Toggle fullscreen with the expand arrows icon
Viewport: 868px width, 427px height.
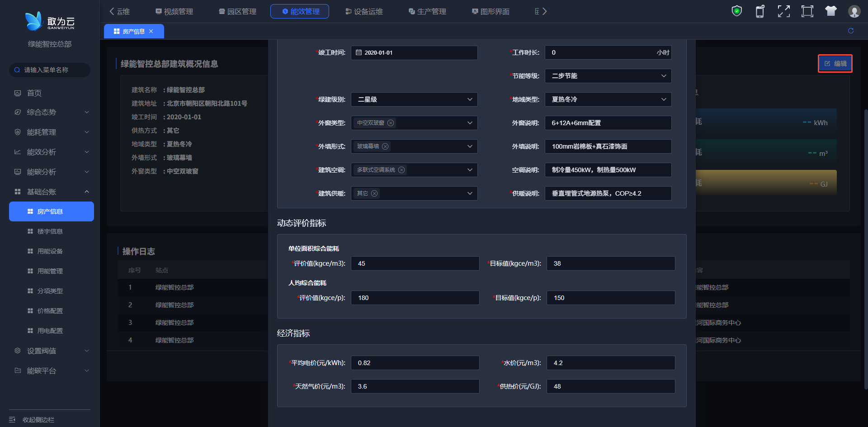point(783,11)
